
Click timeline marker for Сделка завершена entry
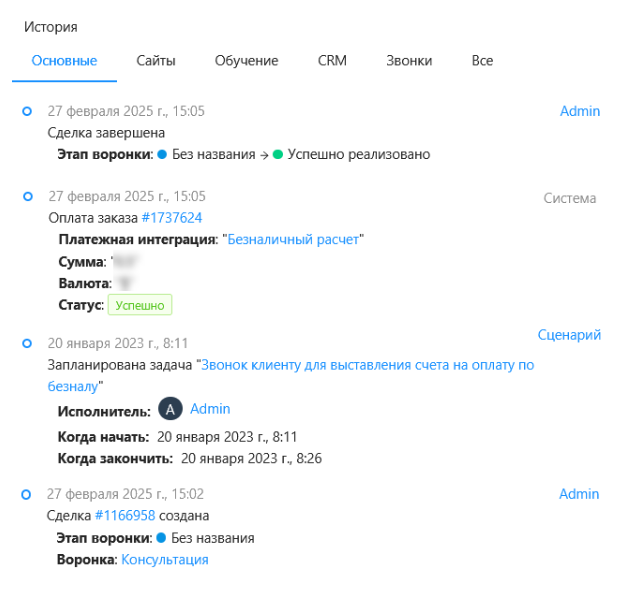click(27, 111)
